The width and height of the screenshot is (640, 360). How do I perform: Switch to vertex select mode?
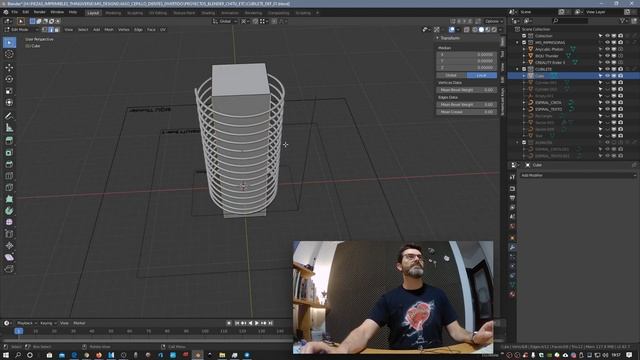pyautogui.click(x=44, y=29)
